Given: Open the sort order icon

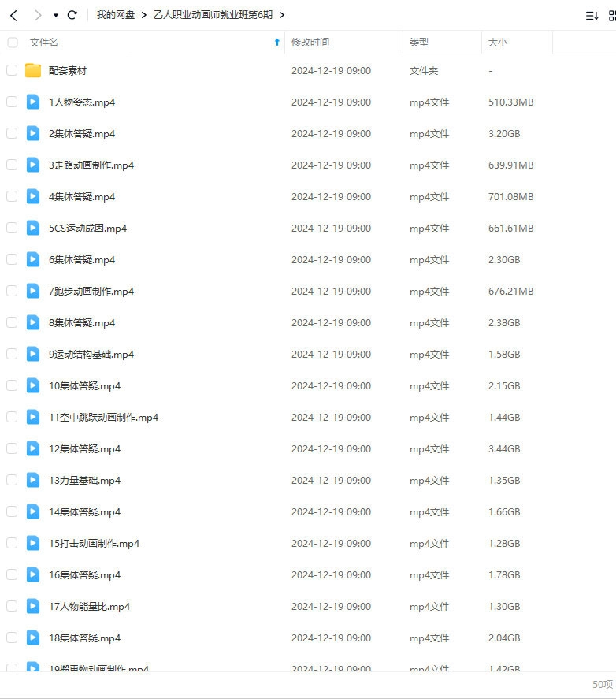Looking at the screenshot, I should [592, 15].
